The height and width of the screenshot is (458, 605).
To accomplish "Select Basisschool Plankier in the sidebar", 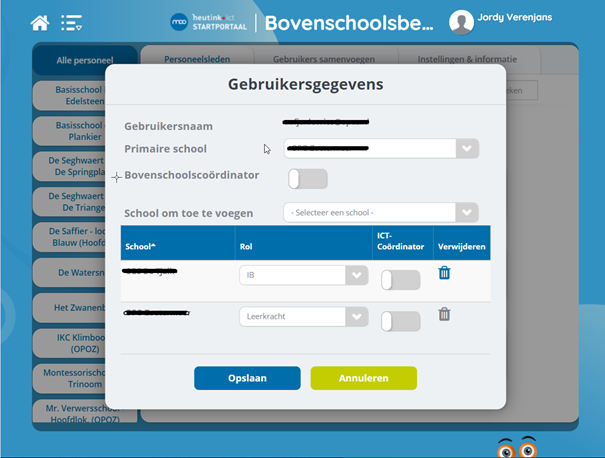I will pos(69,131).
